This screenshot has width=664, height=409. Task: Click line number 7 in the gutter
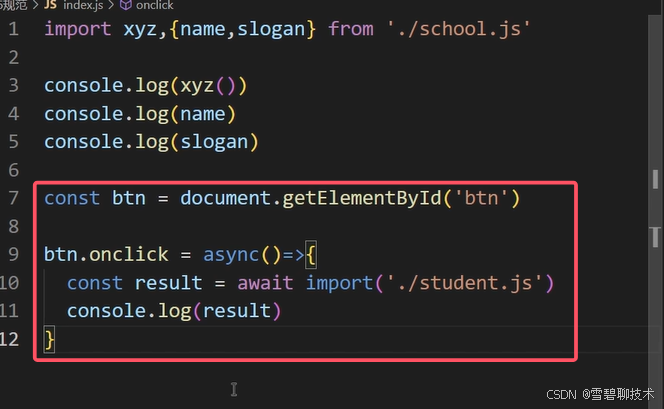pos(14,198)
